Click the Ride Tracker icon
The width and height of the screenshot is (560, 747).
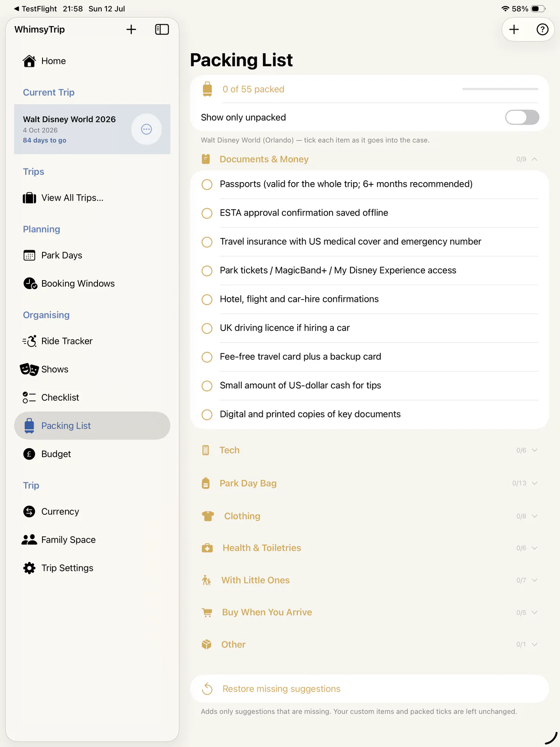(x=29, y=341)
